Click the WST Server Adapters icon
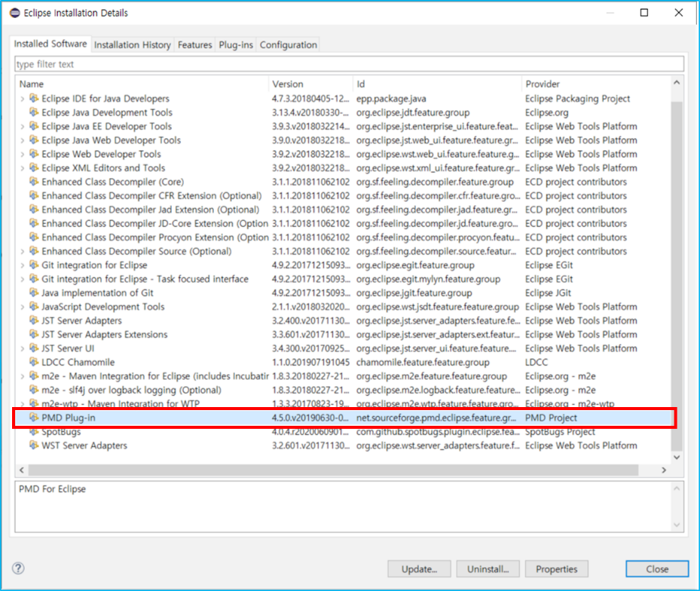 34,446
